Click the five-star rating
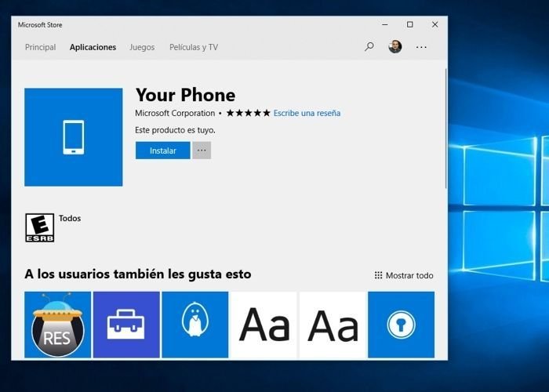549x392 pixels. [x=249, y=113]
